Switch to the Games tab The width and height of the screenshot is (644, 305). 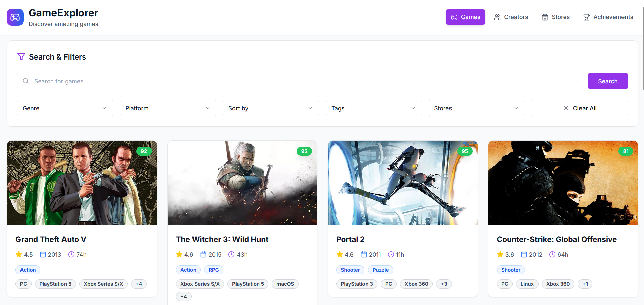(x=466, y=17)
